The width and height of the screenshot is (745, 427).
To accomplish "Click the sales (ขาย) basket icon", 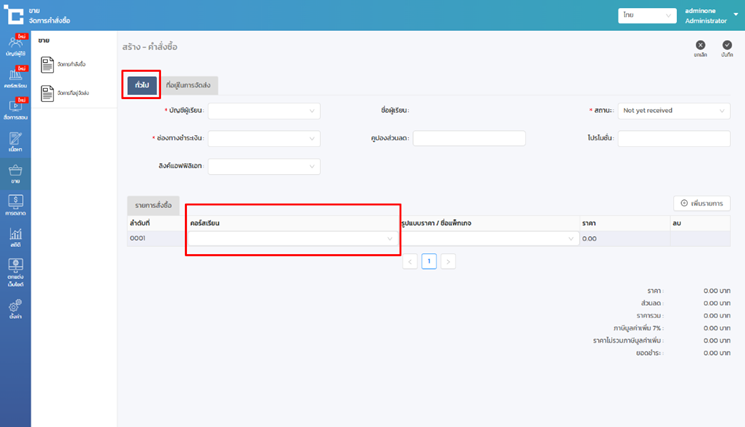I will [x=15, y=173].
